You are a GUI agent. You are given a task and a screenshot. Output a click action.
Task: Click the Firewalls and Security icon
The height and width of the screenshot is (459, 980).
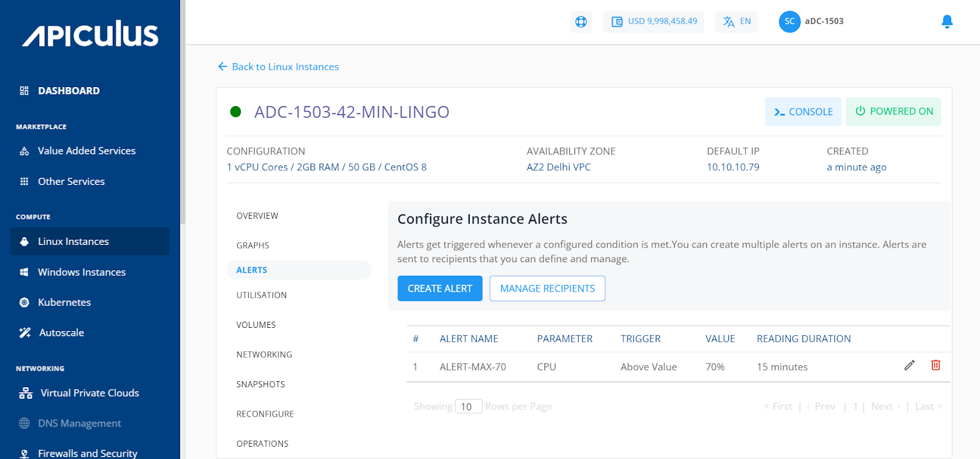[x=24, y=454]
